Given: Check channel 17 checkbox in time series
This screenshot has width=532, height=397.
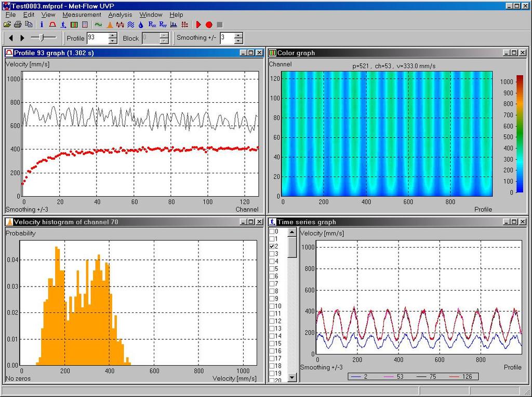Looking at the screenshot, I should coord(272,359).
